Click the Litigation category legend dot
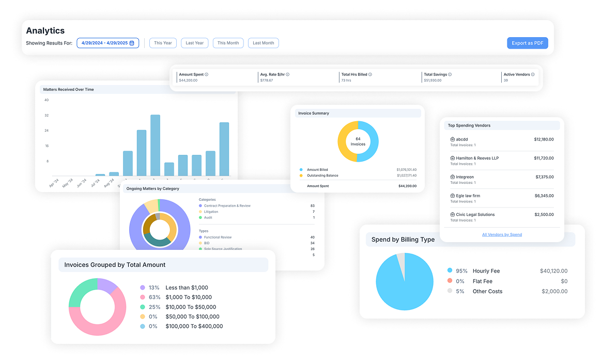The height and width of the screenshot is (364, 602). (200, 212)
